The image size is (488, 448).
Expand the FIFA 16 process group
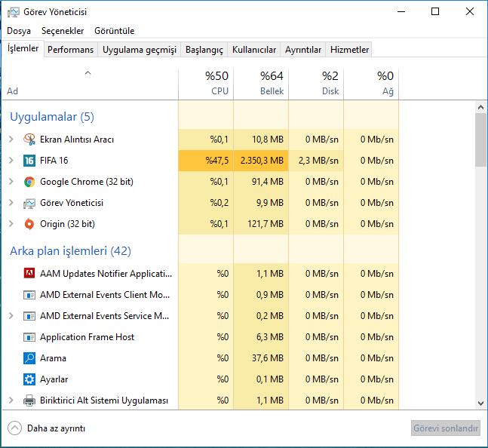(11, 160)
